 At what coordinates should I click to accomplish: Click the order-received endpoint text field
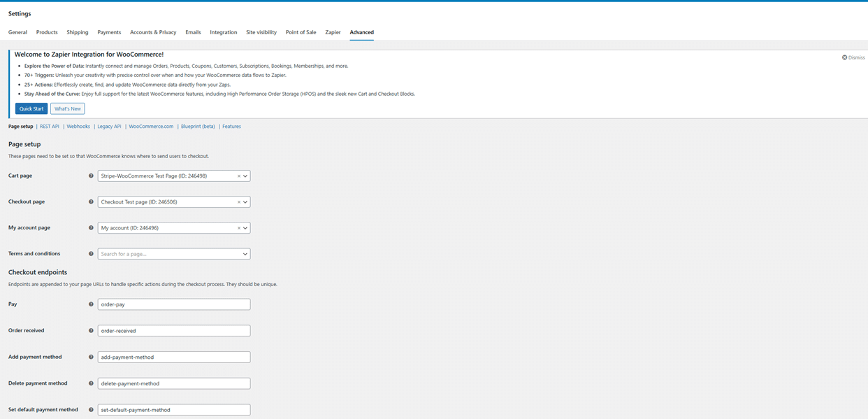[173, 331]
